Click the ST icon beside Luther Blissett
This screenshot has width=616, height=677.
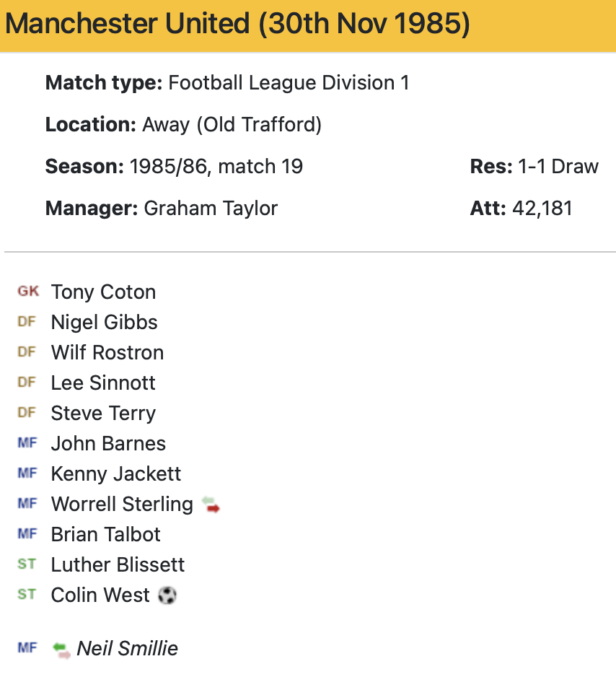pos(27,564)
